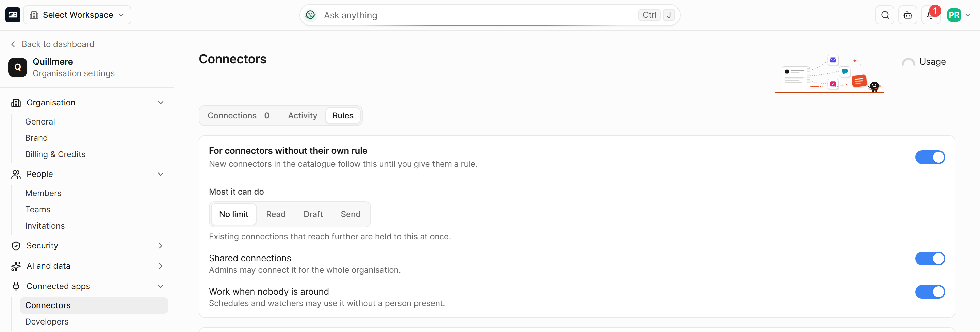Click the AI and data sparkle icon

(x=16, y=266)
